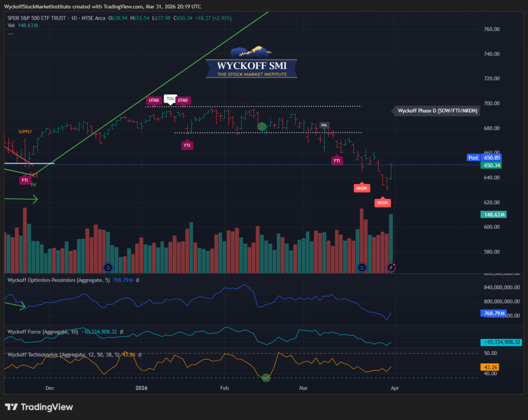528x420 pixels.
Task: Click the green circle on the Technometer line
Action: pos(266,378)
